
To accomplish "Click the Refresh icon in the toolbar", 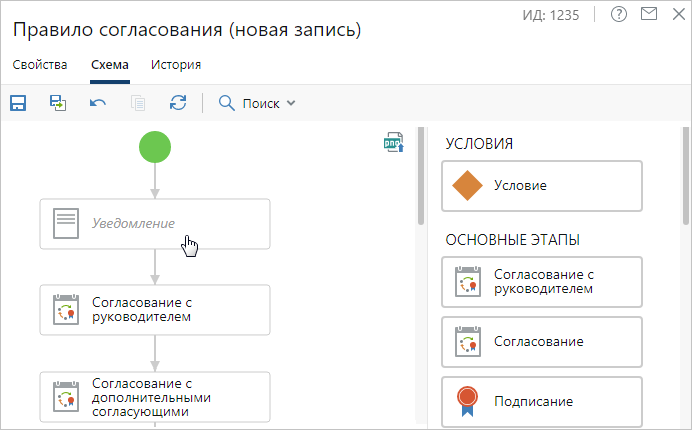I will pos(178,103).
